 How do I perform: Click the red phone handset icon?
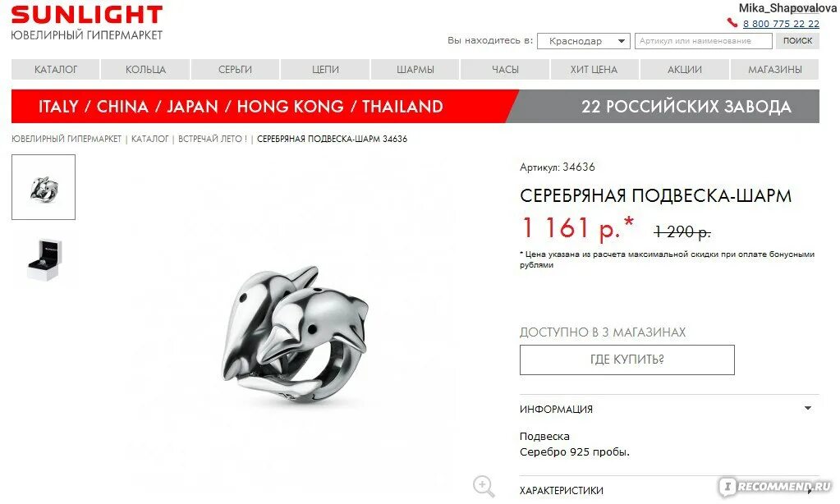[732, 23]
